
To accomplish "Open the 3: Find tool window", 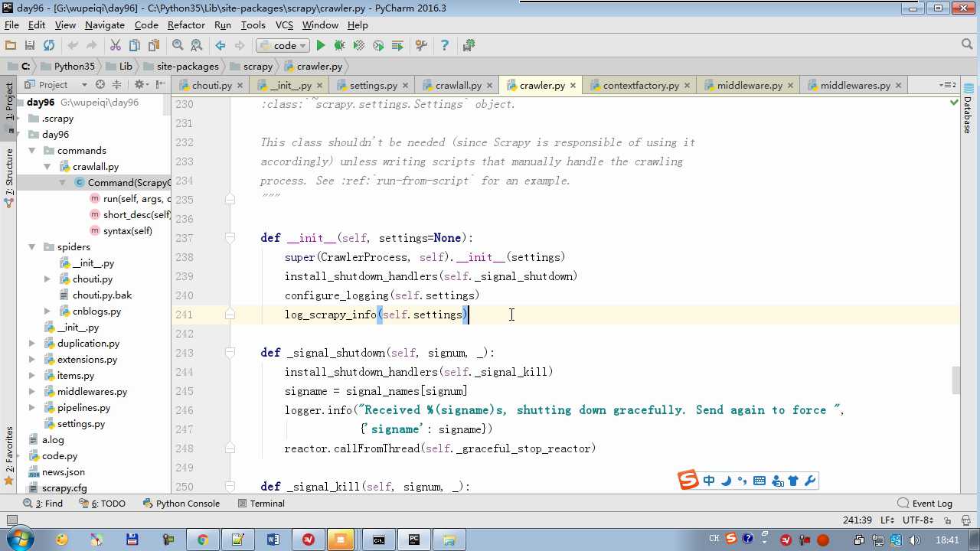I will point(44,504).
